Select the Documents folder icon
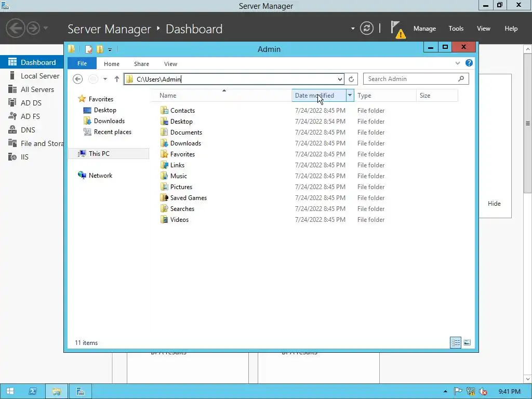 point(164,132)
